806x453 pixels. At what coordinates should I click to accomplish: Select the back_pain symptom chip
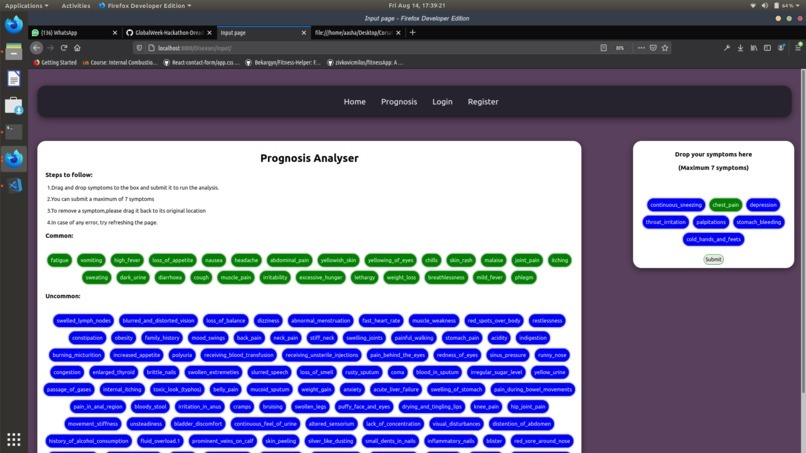coord(249,338)
